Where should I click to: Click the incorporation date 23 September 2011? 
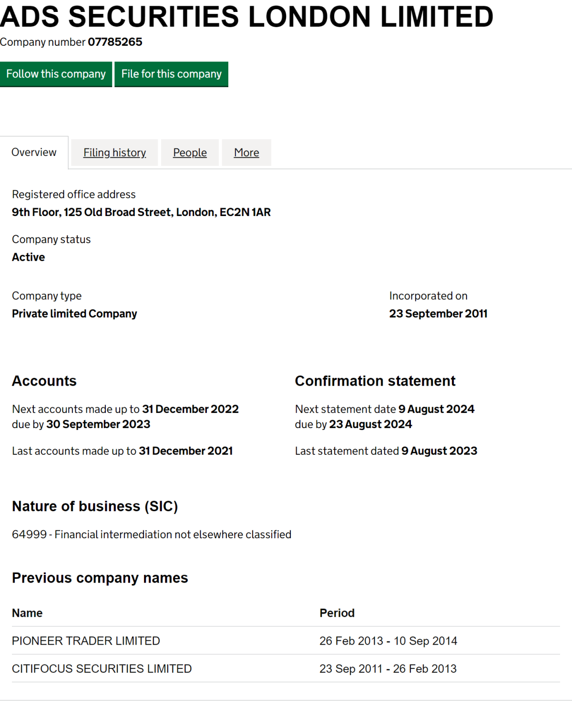click(439, 313)
